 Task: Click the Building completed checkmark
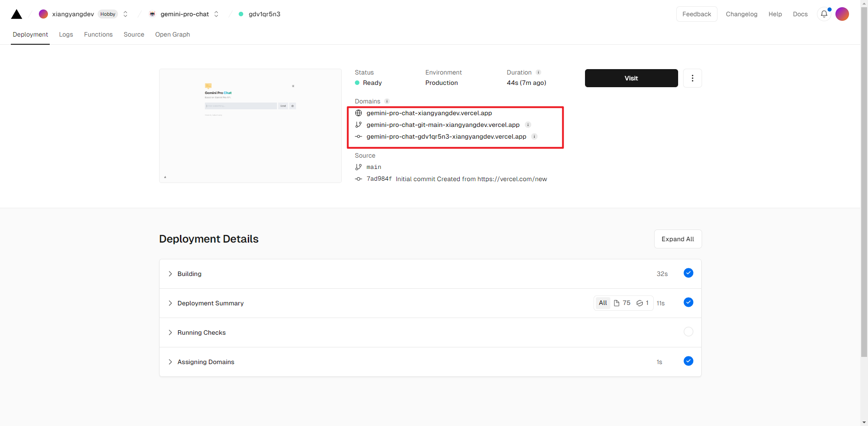click(x=688, y=273)
